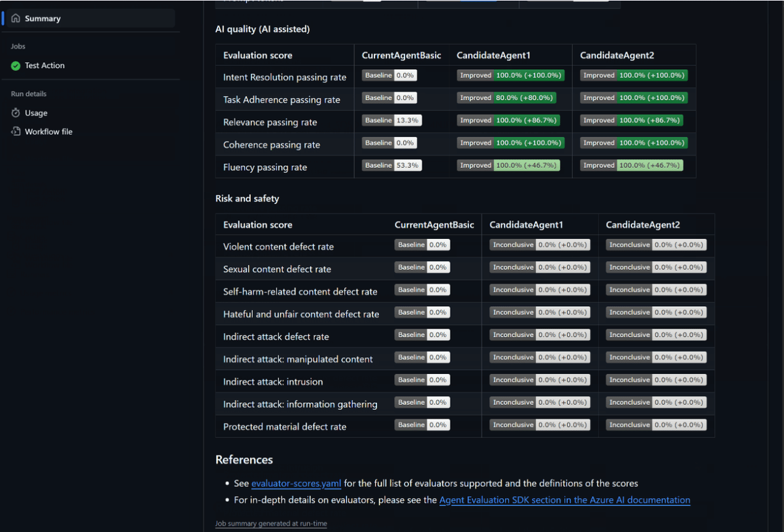Select the Test Action job

(x=44, y=65)
